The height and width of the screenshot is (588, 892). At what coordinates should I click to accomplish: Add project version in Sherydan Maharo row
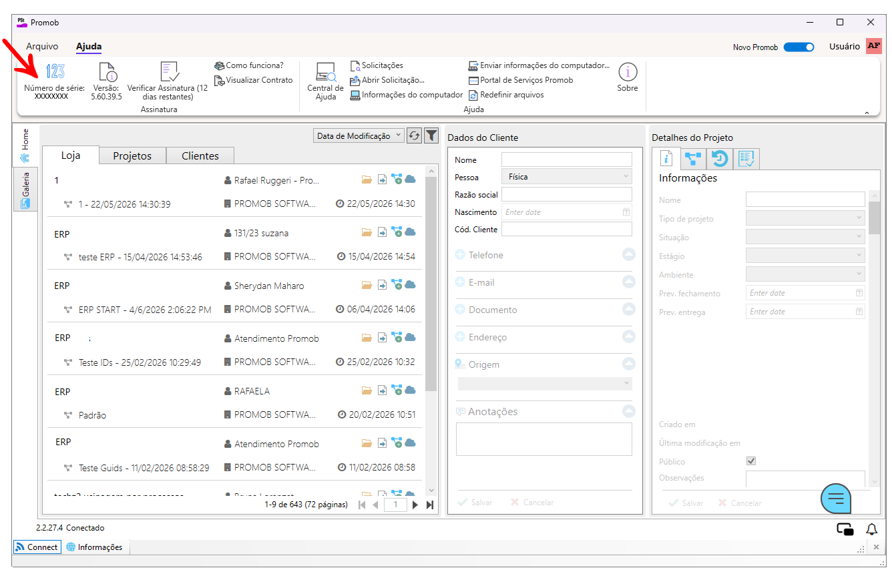397,285
